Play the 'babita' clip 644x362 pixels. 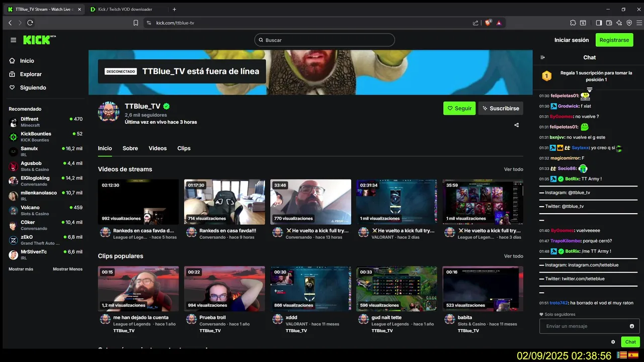(482, 289)
